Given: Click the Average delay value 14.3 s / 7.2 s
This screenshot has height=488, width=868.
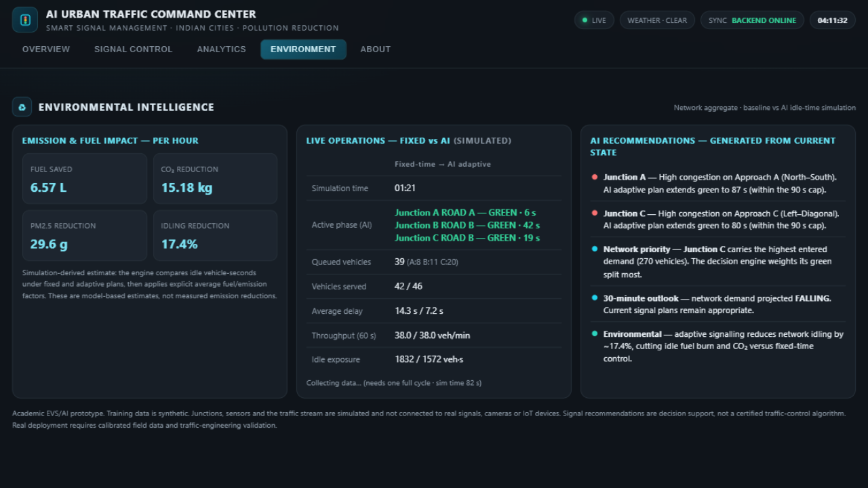Looking at the screenshot, I should point(419,311).
